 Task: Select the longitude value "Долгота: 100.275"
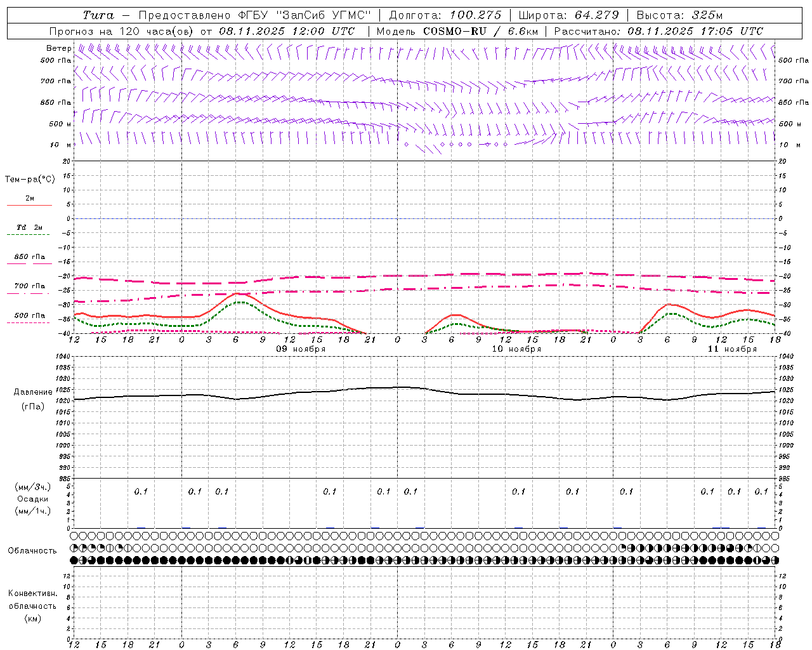(x=445, y=15)
